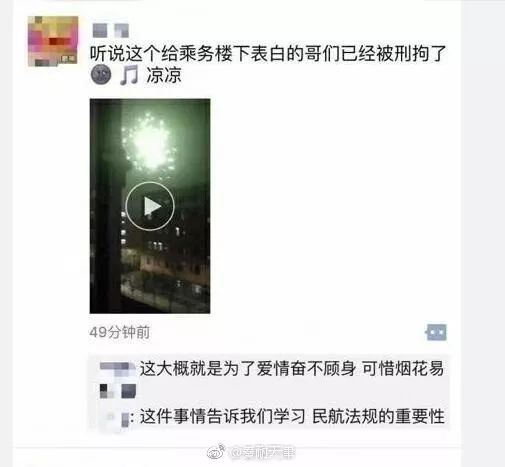Reply to the comment about 民航法规的重要性
This screenshot has width=505, height=467.
click(292, 417)
